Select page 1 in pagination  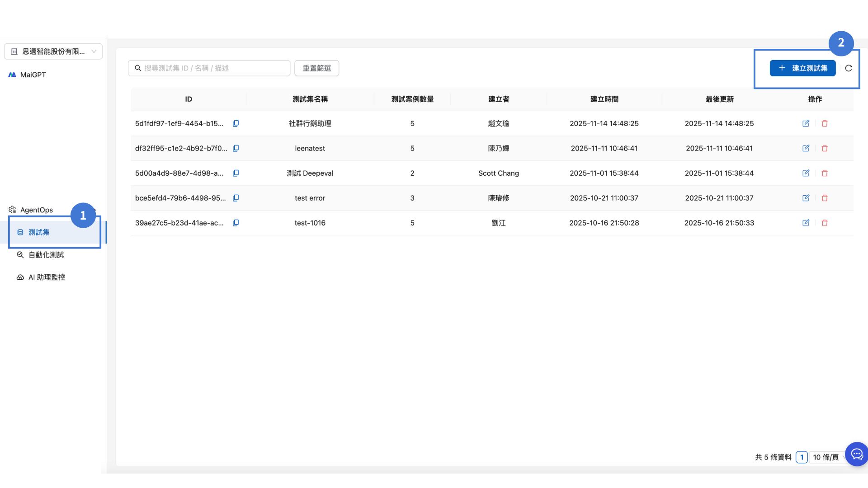coord(802,457)
